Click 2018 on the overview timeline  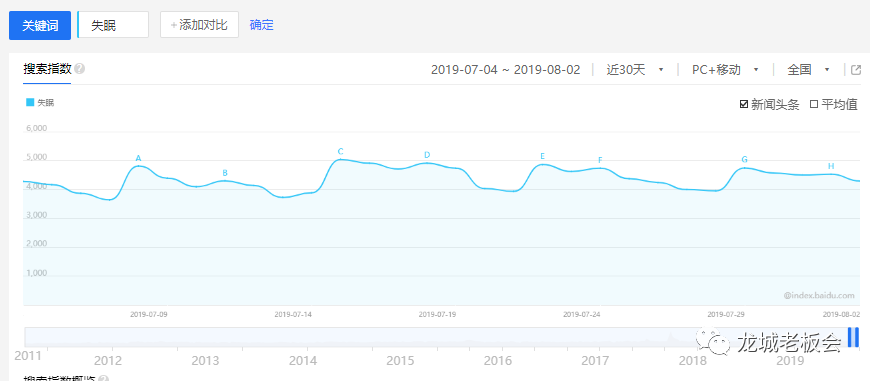tap(692, 361)
